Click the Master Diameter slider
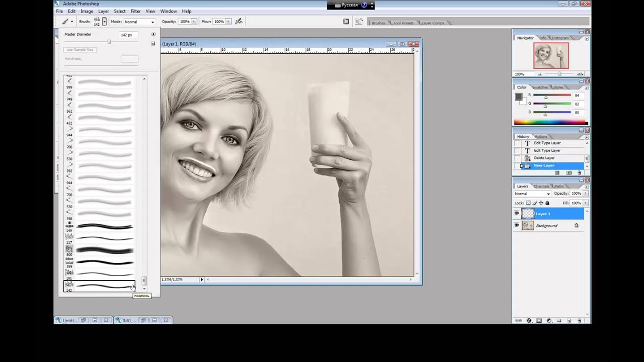 point(109,42)
